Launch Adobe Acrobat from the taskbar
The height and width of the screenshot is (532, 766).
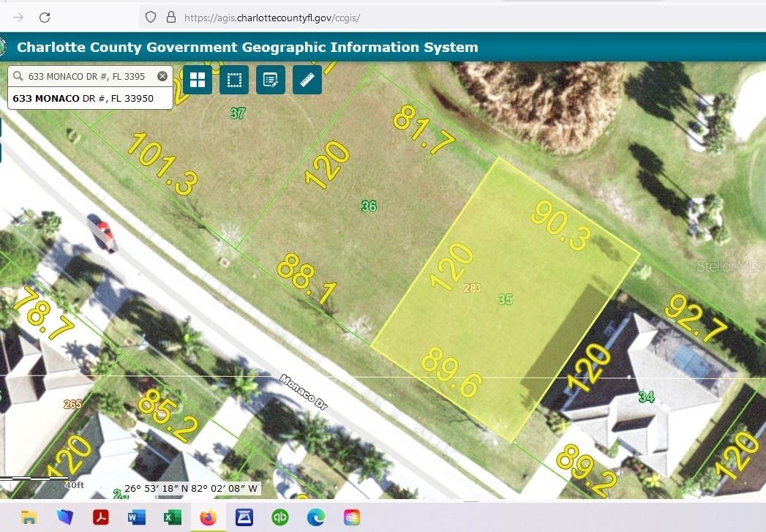(100, 517)
